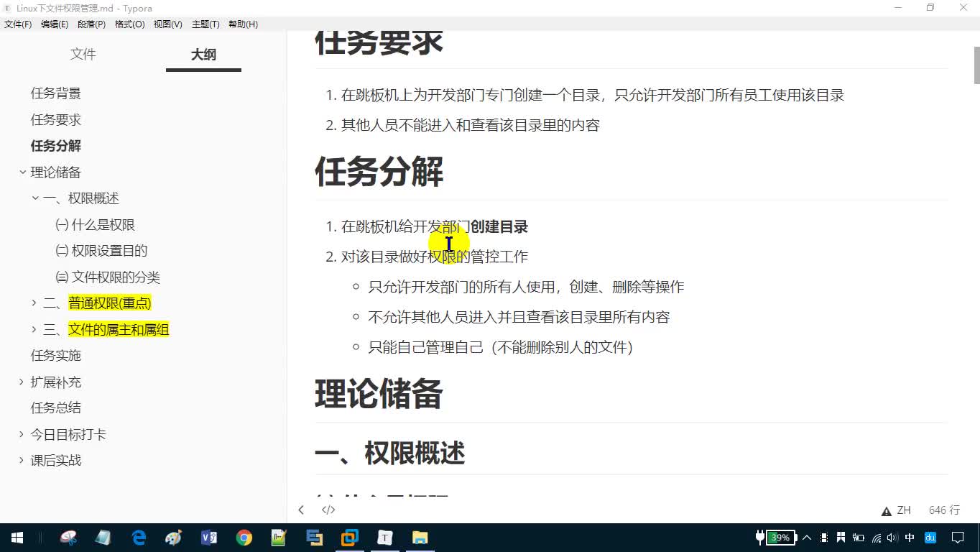Jump to 任务分解 in outline
The height and width of the screenshot is (552, 980).
pyautogui.click(x=56, y=146)
